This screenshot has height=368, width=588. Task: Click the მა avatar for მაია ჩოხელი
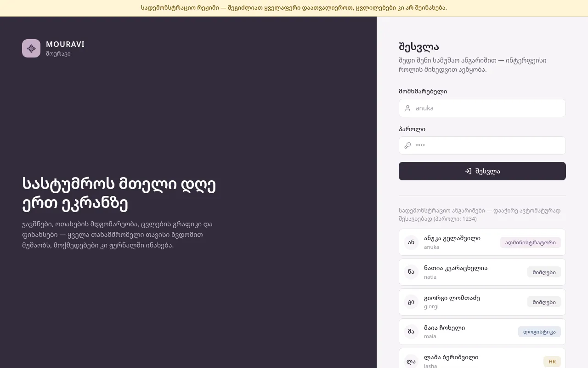[x=411, y=332]
